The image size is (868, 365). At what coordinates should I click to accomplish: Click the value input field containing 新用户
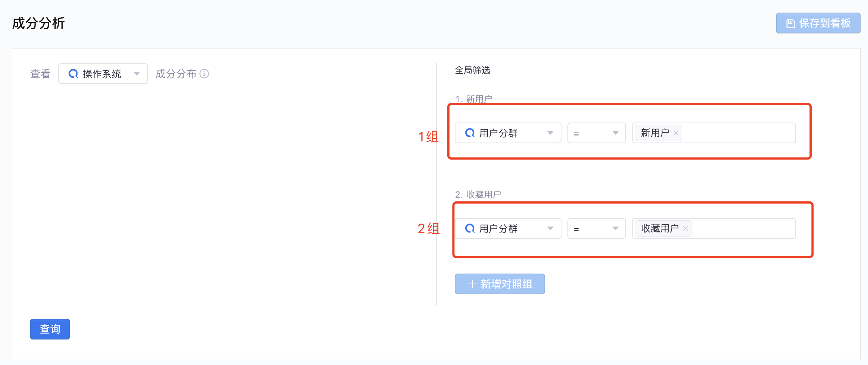click(714, 133)
